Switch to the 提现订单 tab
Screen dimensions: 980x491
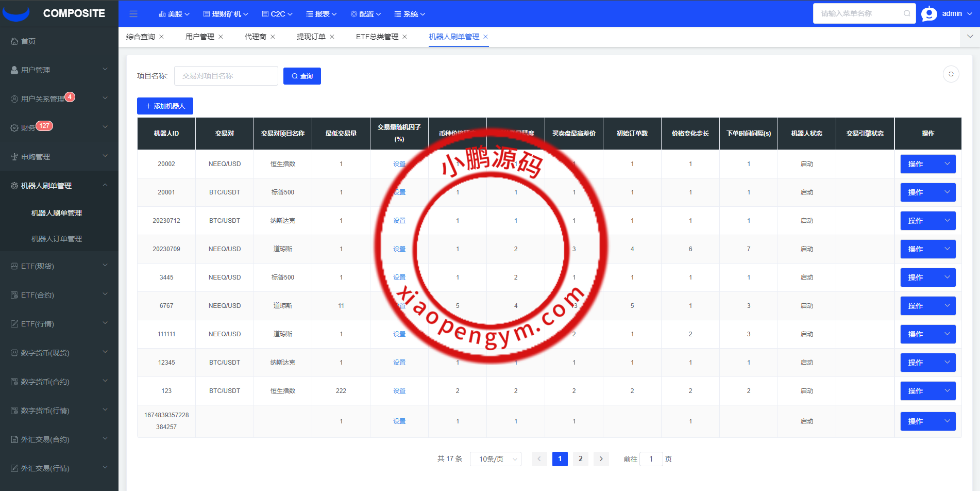coord(311,37)
